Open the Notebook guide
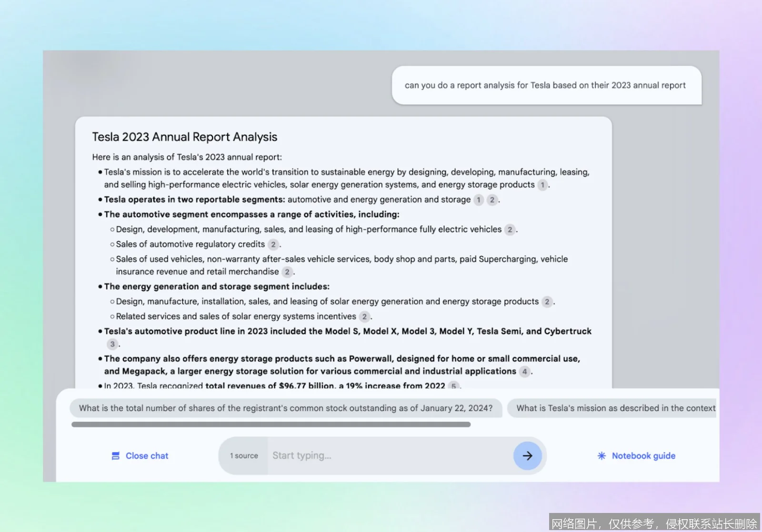The image size is (762, 532). coord(643,455)
